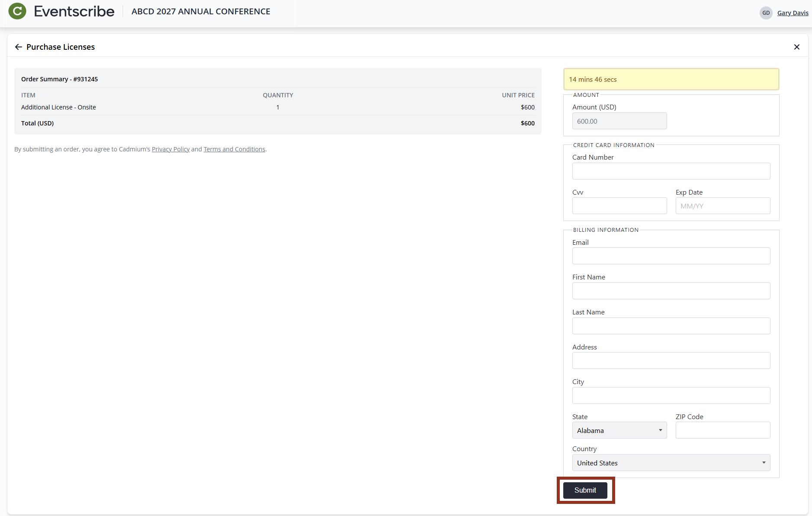Click the Address input field
Viewport: 812px width, 516px height.
pos(671,360)
